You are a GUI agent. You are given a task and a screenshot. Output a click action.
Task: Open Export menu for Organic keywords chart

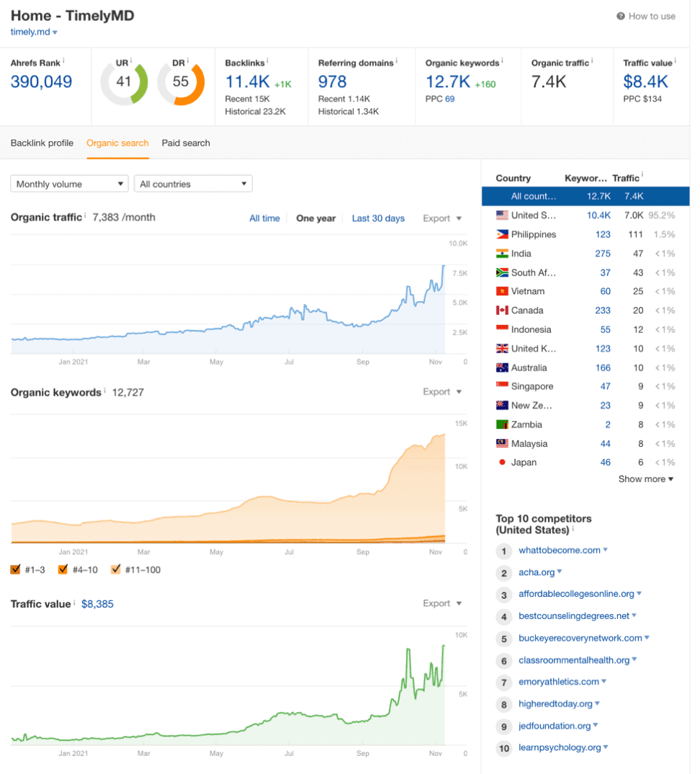(442, 391)
